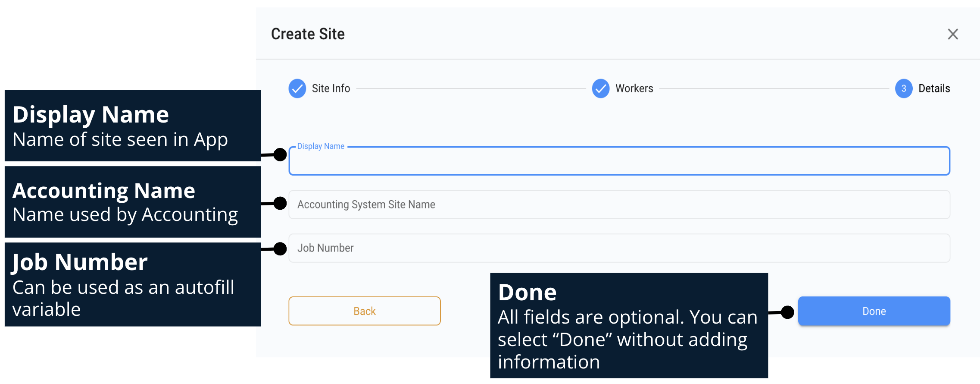Click the dot marker beside Accounting field
This screenshot has width=980, height=384.
tap(280, 203)
